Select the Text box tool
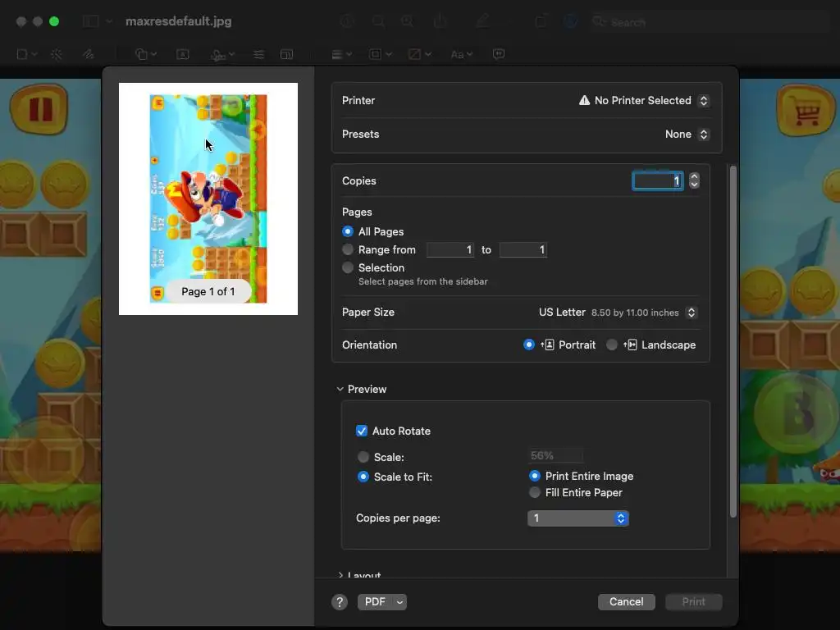Viewport: 840px width, 630px height. (x=183, y=54)
